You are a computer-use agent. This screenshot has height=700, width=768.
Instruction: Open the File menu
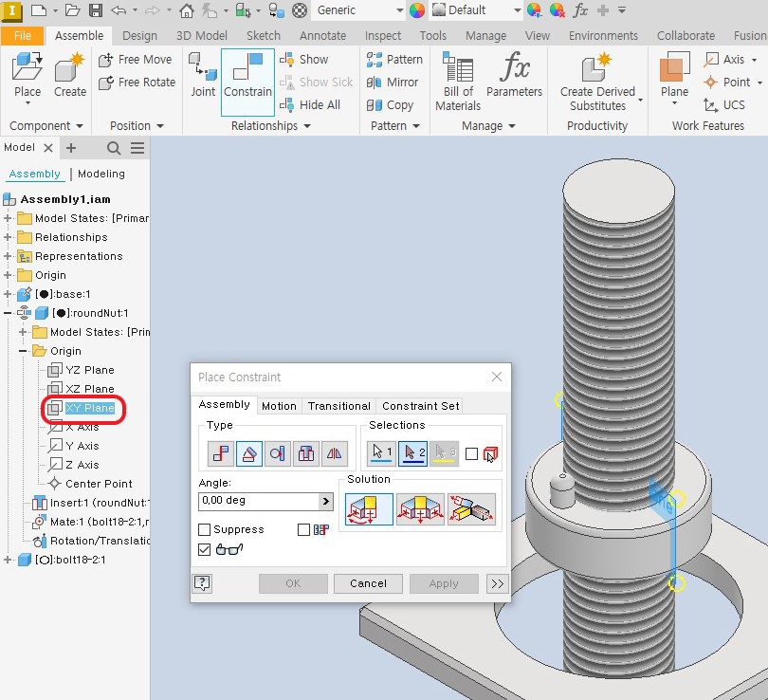(23, 36)
